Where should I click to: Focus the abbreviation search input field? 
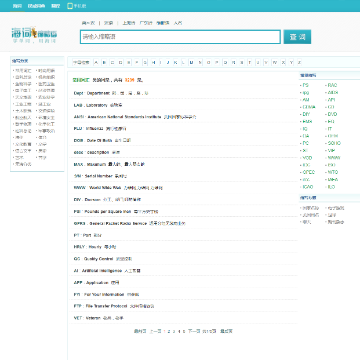tap(180, 37)
